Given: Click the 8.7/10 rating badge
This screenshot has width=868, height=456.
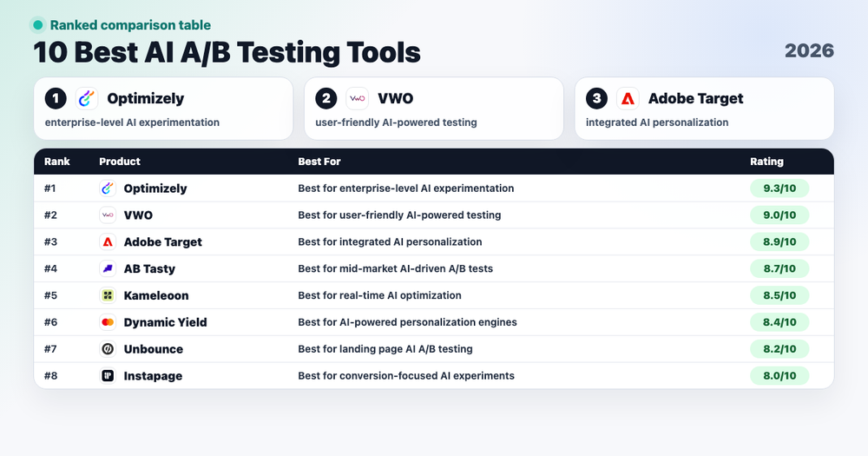Looking at the screenshot, I should coord(779,268).
